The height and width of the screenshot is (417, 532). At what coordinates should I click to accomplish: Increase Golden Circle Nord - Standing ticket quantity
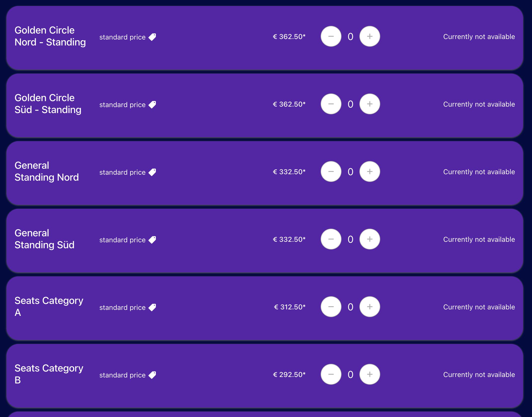370,37
